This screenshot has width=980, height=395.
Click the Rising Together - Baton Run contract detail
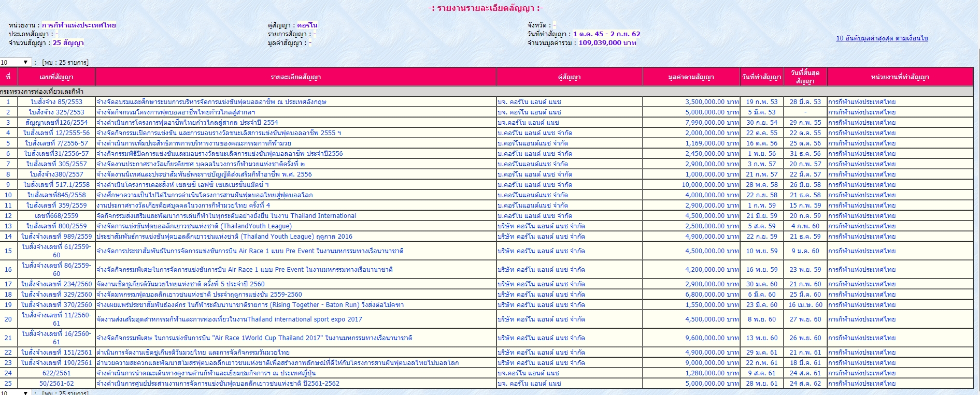pos(250,305)
